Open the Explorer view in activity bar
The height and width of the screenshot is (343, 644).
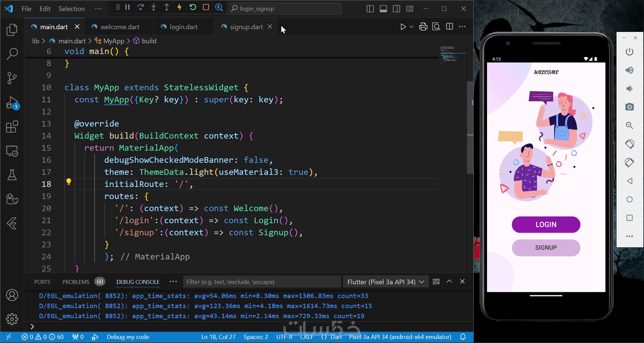pyautogui.click(x=12, y=30)
